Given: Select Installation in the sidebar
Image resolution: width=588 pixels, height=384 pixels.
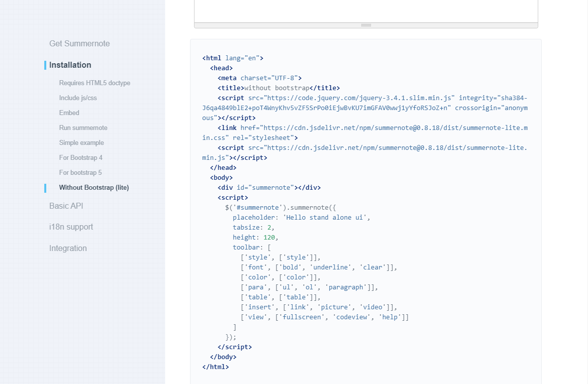Looking at the screenshot, I should click(70, 65).
